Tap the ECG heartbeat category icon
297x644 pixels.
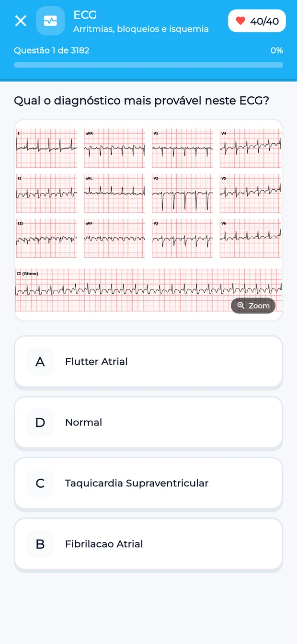click(x=50, y=21)
